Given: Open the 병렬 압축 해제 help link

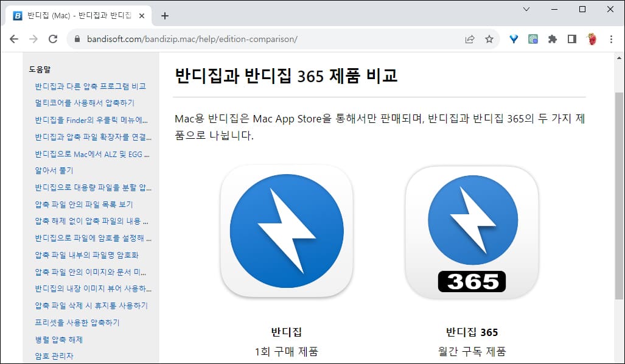Looking at the screenshot, I should pos(58,341).
